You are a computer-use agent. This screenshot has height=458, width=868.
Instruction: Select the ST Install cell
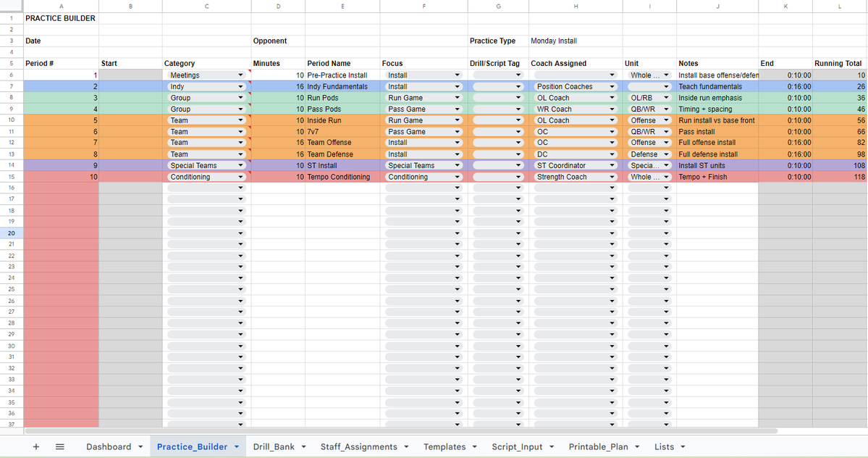click(x=342, y=165)
